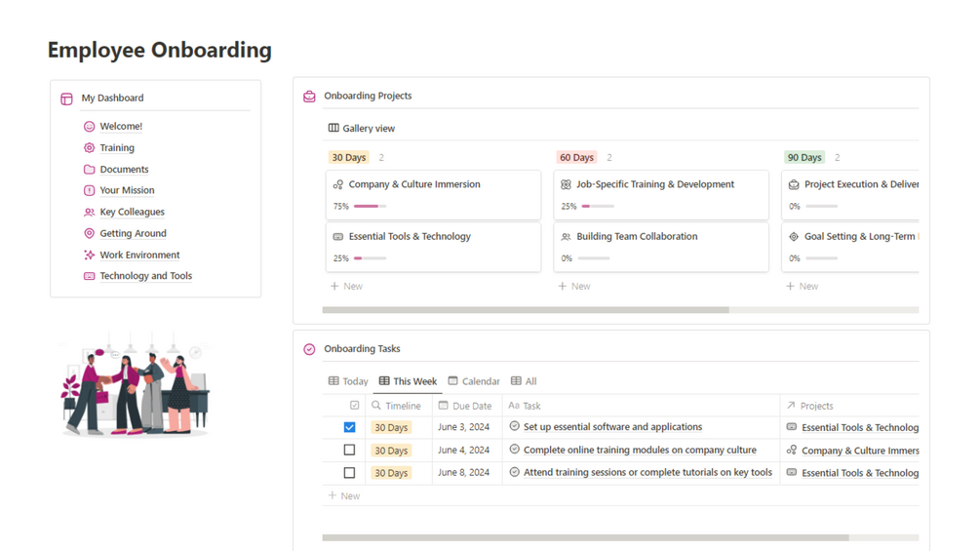Expand the 60 Days group header
The height and width of the screenshot is (551, 980).
pyautogui.click(x=576, y=158)
